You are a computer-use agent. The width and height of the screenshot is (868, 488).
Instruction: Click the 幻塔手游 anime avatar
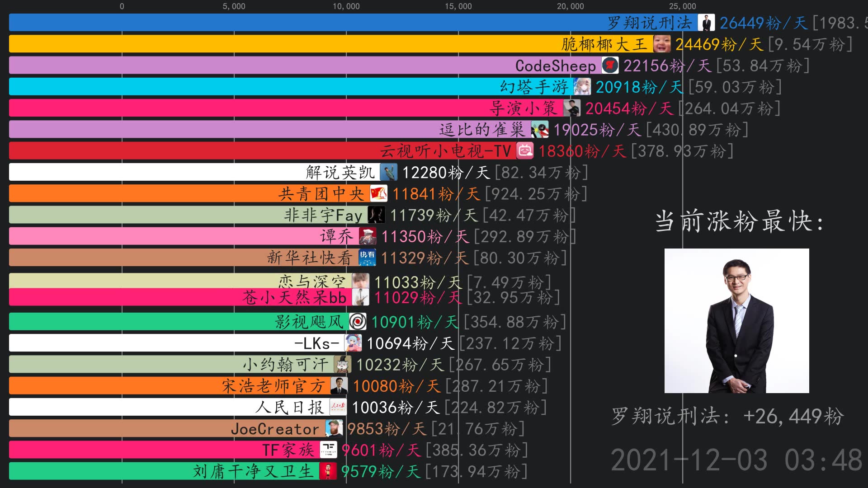click(582, 87)
